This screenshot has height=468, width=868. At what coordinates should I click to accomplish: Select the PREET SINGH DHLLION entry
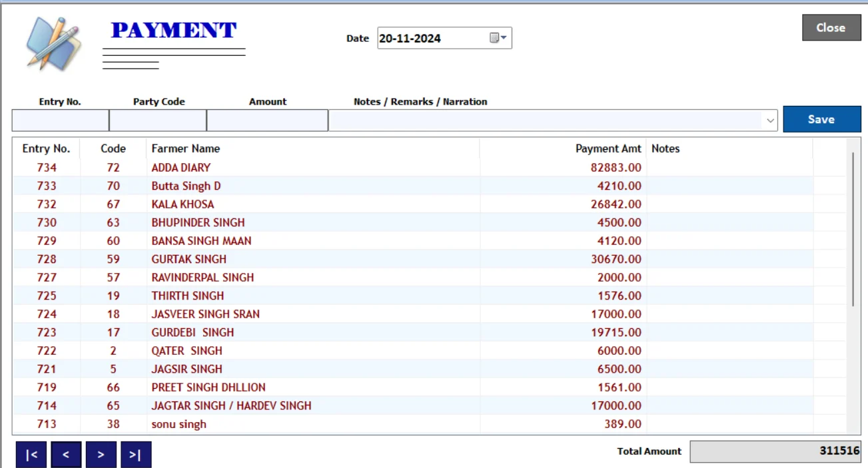(x=430, y=387)
